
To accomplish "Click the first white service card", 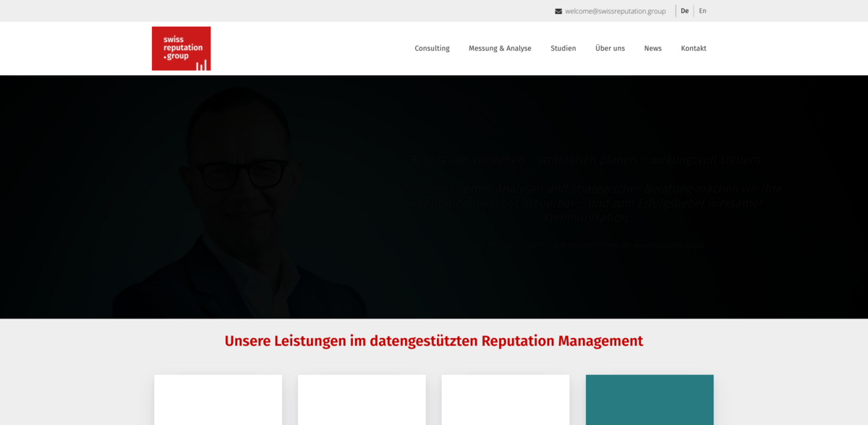I will pyautogui.click(x=218, y=400).
